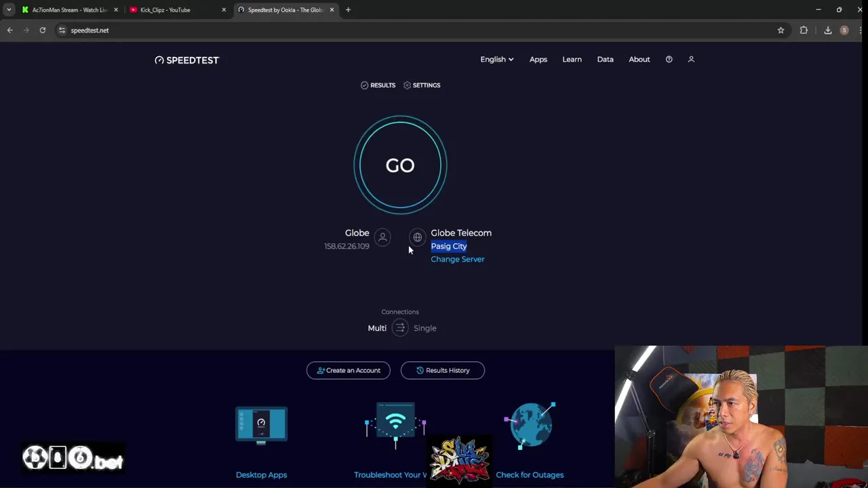Click the IP address 158.62.26.109
This screenshot has width=868, height=488.
(347, 247)
